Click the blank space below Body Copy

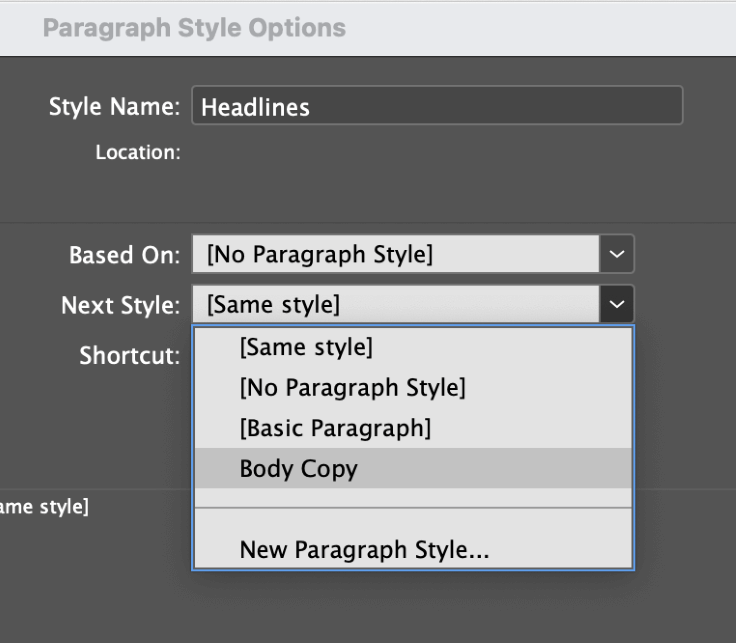[x=413, y=497]
